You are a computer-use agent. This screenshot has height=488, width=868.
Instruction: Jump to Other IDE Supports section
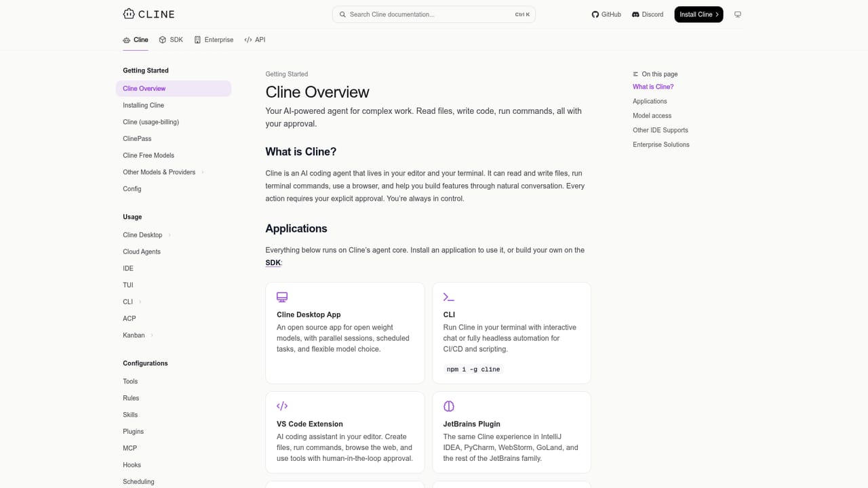point(660,130)
